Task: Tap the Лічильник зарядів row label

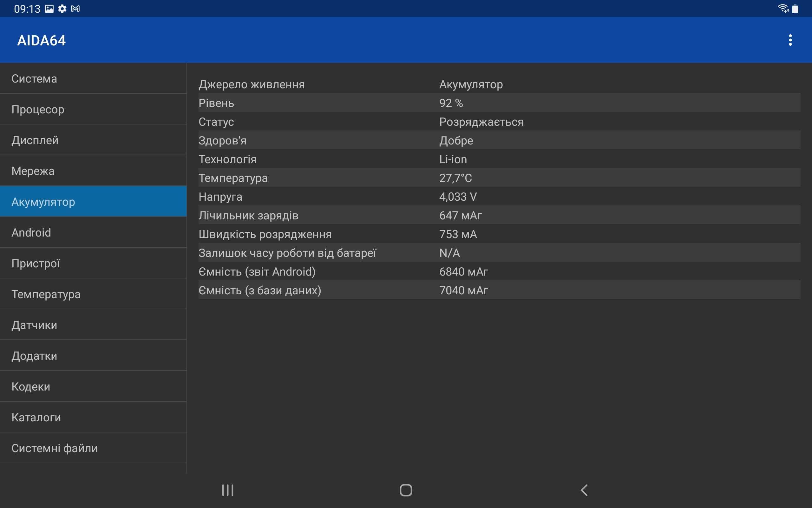Action: pos(249,216)
